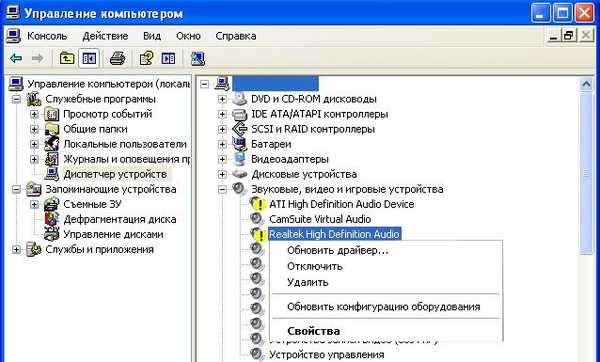Click the vertical scrollbar up arrow
Viewport: 600px width, 362px height.
(x=586, y=84)
